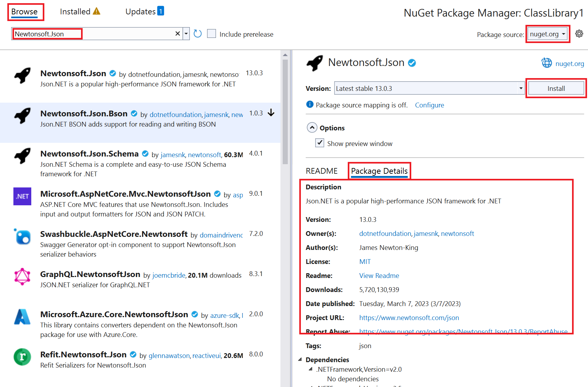Select the .NET icon for Microsoft.AspNetCore.Mvc.NewtonsoftJson

[22, 197]
